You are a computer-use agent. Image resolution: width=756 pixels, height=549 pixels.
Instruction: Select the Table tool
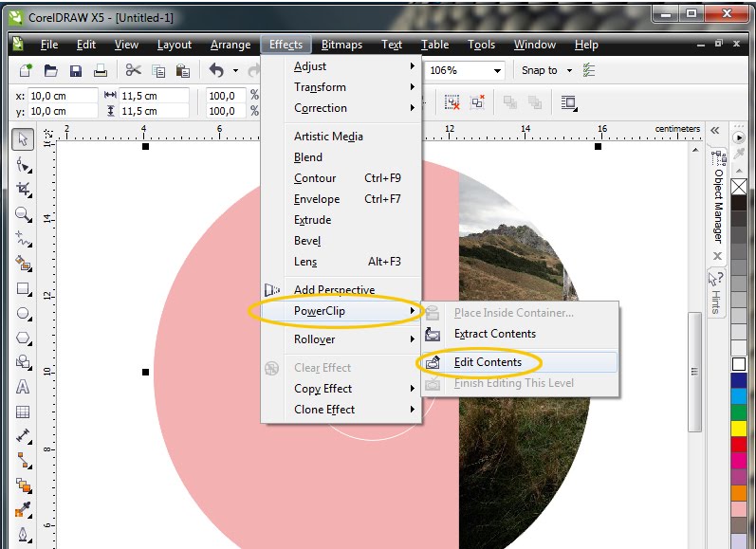pos(23,412)
